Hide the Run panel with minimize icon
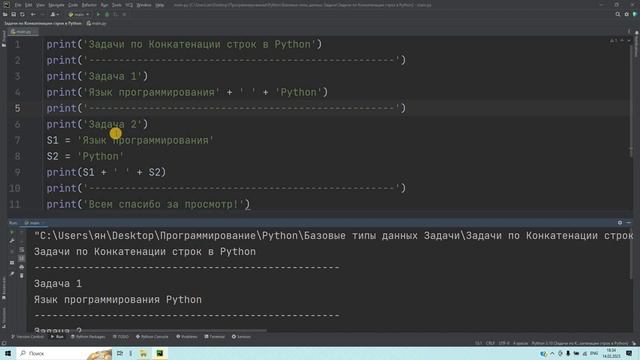The image size is (640, 360). [x=629, y=223]
